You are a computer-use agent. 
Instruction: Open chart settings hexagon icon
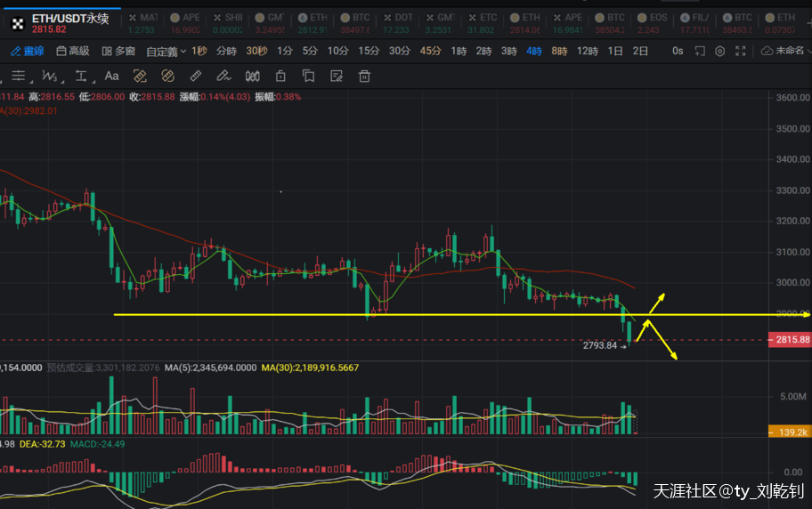(x=719, y=51)
